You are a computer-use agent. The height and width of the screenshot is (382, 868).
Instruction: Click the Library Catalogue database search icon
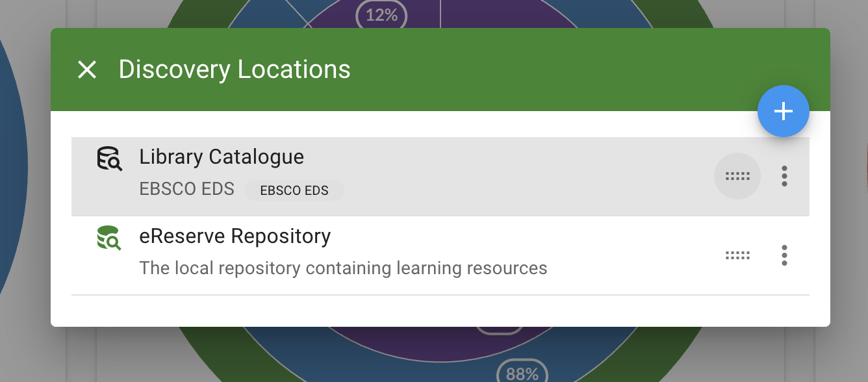pos(109,159)
